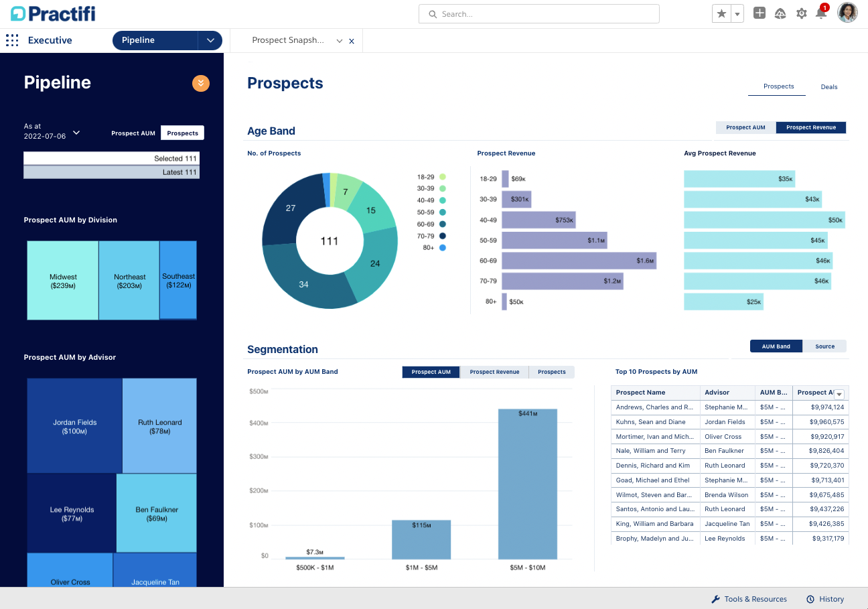Toggle Age Band to Prospect AUM

click(745, 127)
